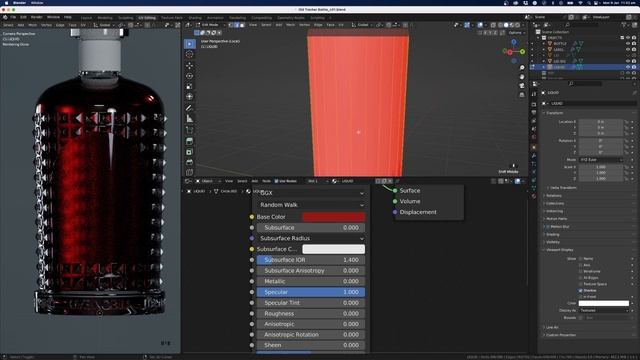640x360 pixels.
Task: Select the Add Cube tool
Action: point(190,130)
